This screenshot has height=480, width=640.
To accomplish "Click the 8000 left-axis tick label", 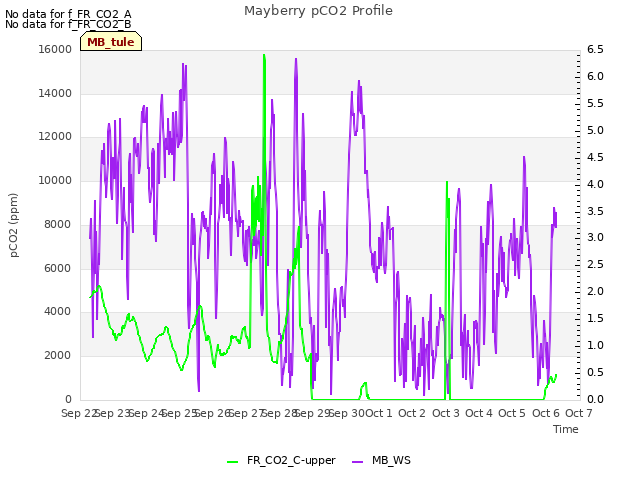I will pyautogui.click(x=58, y=224).
